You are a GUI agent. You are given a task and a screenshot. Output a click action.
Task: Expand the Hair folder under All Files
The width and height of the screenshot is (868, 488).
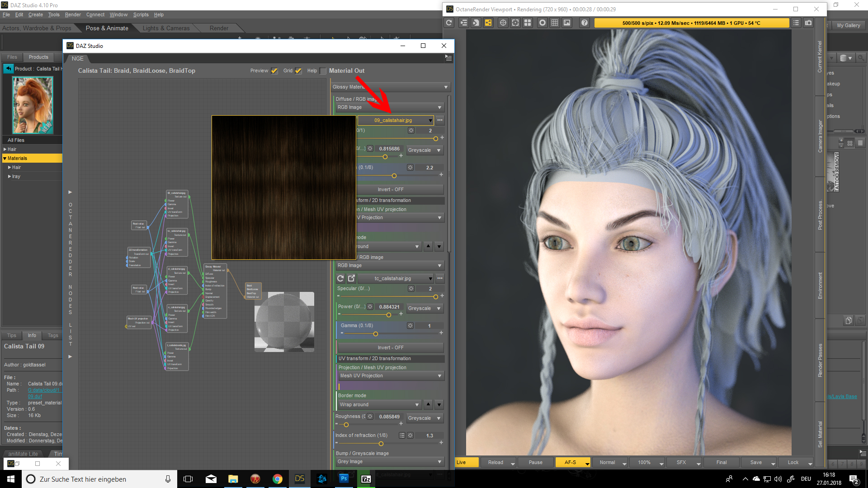(5, 149)
